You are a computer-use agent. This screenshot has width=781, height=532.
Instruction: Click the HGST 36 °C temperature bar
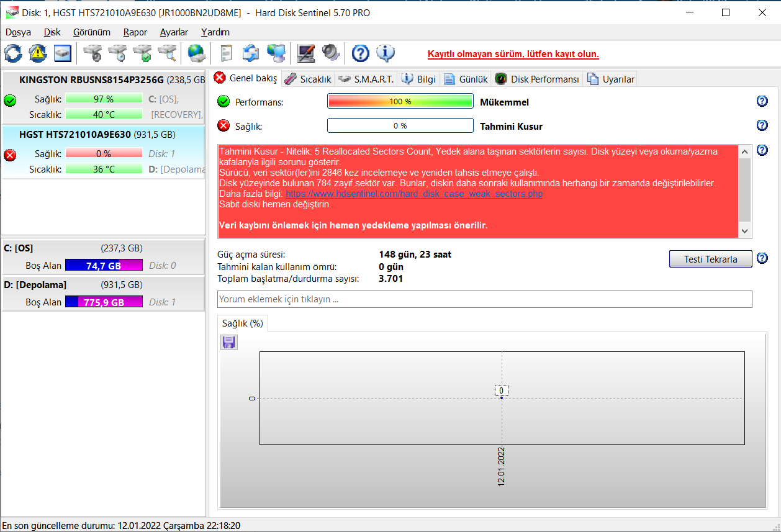point(104,169)
